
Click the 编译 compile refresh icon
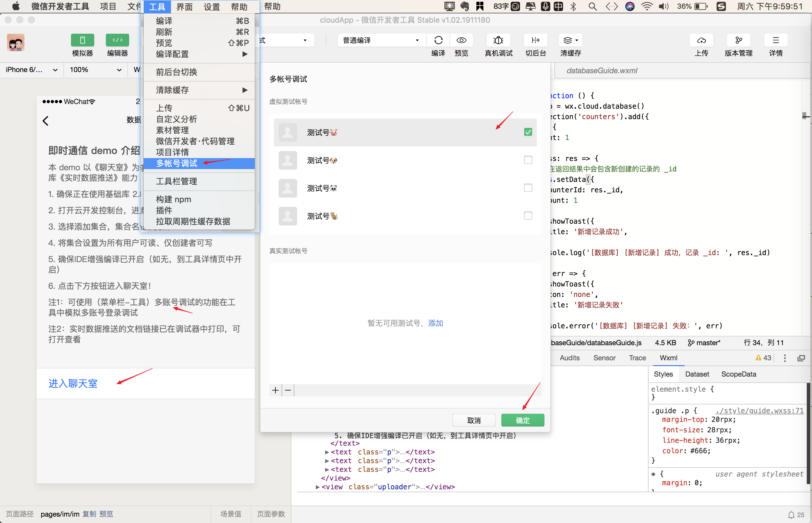click(438, 40)
